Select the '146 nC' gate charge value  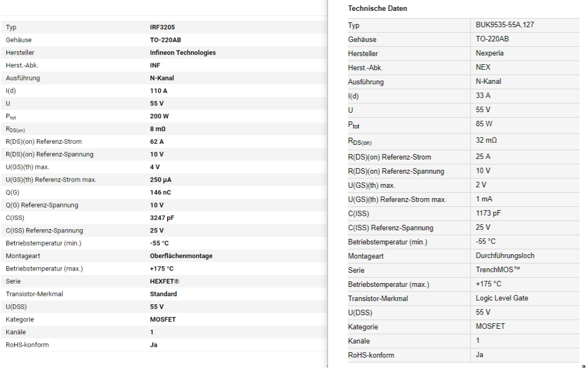pos(160,193)
